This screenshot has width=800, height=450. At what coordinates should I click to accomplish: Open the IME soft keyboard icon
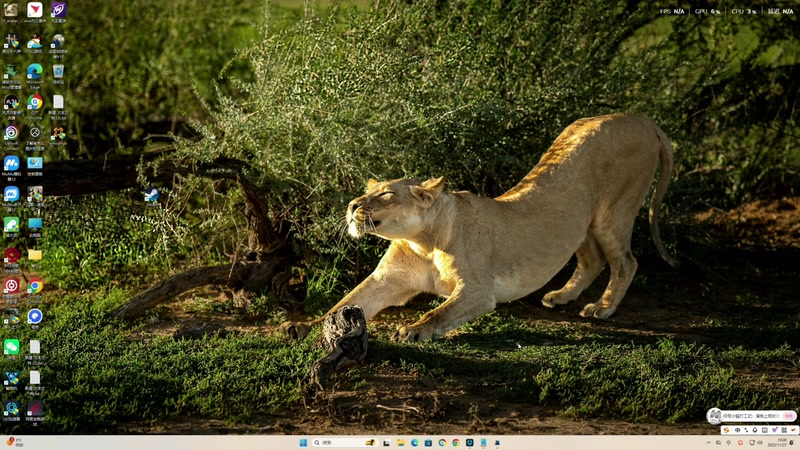tap(764, 430)
